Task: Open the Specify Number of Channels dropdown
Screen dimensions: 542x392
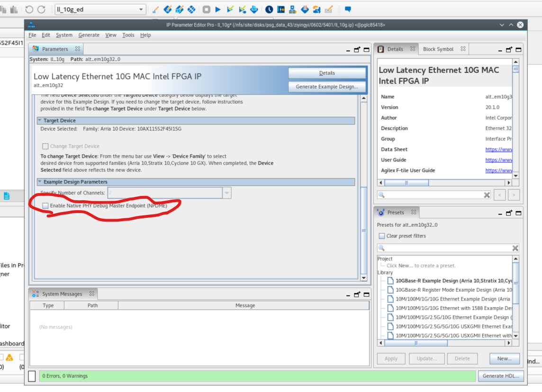Action: point(227,193)
